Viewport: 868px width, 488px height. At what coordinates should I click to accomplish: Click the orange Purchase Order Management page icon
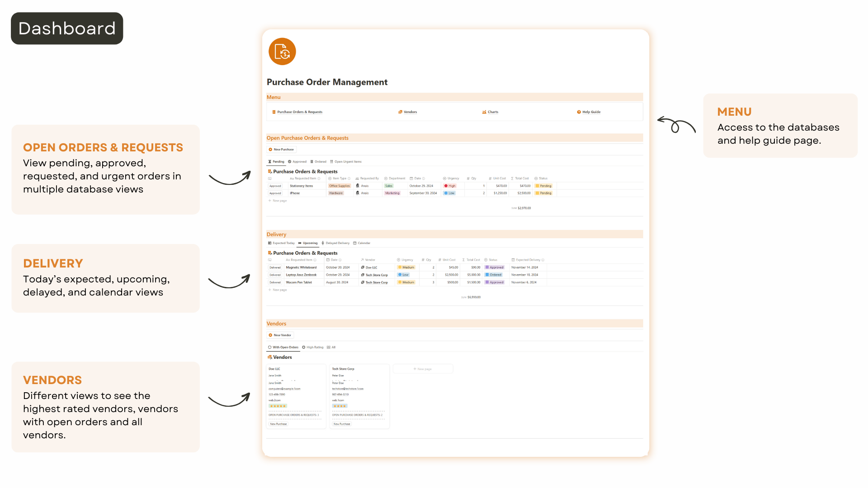(282, 52)
